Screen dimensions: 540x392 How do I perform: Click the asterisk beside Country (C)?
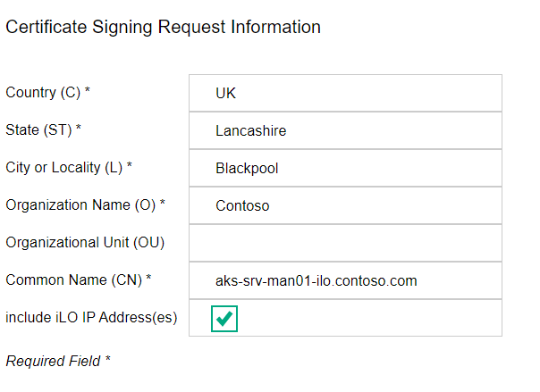pos(88,92)
